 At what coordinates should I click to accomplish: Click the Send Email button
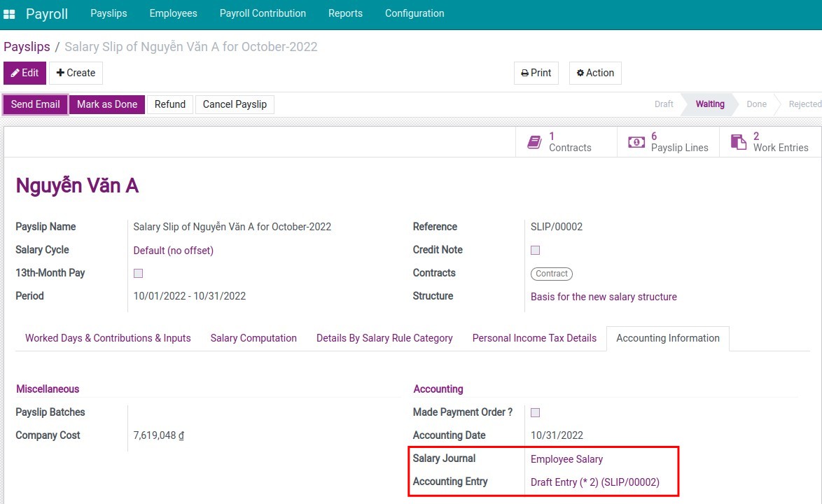pyautogui.click(x=34, y=104)
